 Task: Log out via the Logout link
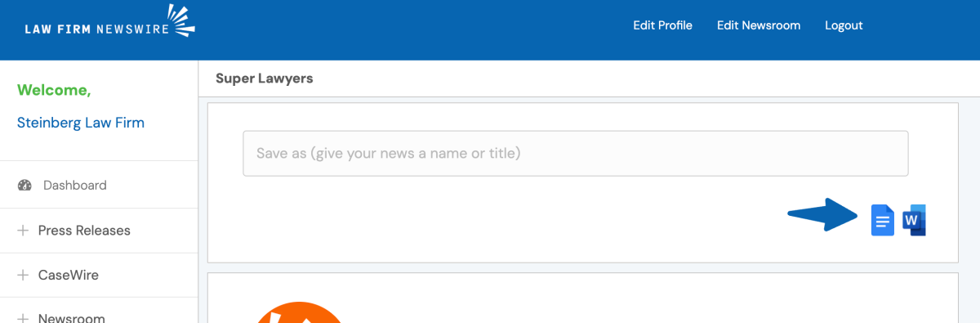point(844,25)
